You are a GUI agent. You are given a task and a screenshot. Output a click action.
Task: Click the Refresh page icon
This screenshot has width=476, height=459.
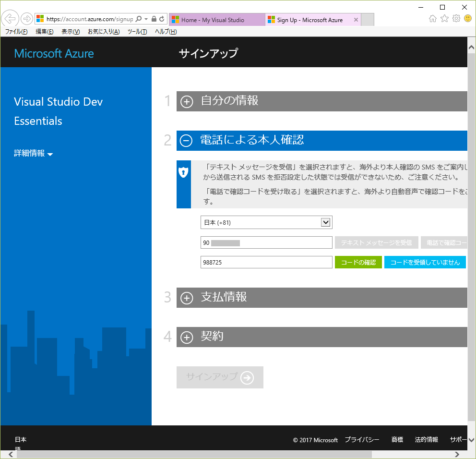[162, 19]
